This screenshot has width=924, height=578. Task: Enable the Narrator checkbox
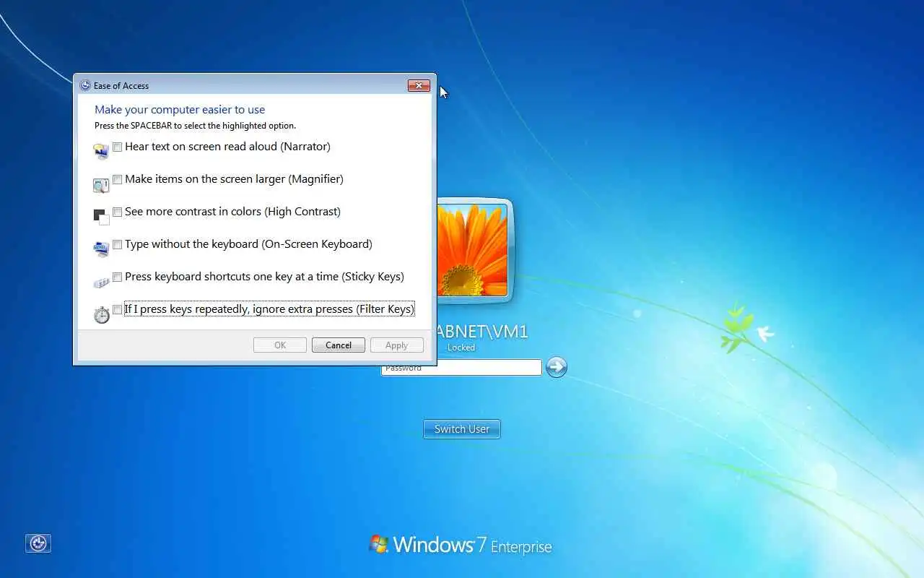(x=117, y=147)
